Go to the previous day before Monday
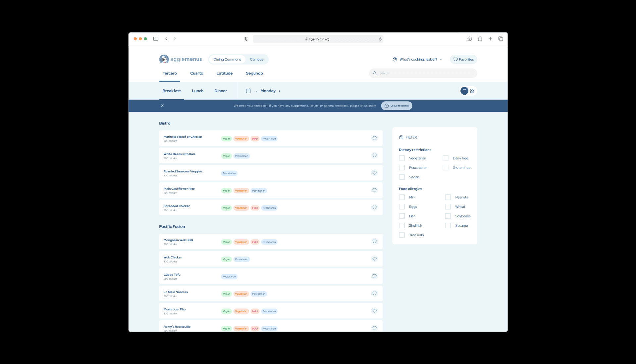Screen dimensions: 636x364 [257, 91]
